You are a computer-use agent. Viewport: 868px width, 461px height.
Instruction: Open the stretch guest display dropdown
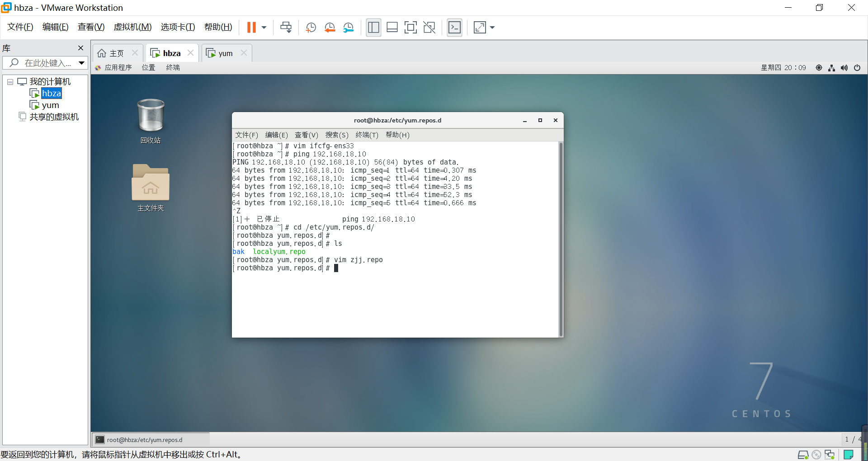[x=492, y=28]
